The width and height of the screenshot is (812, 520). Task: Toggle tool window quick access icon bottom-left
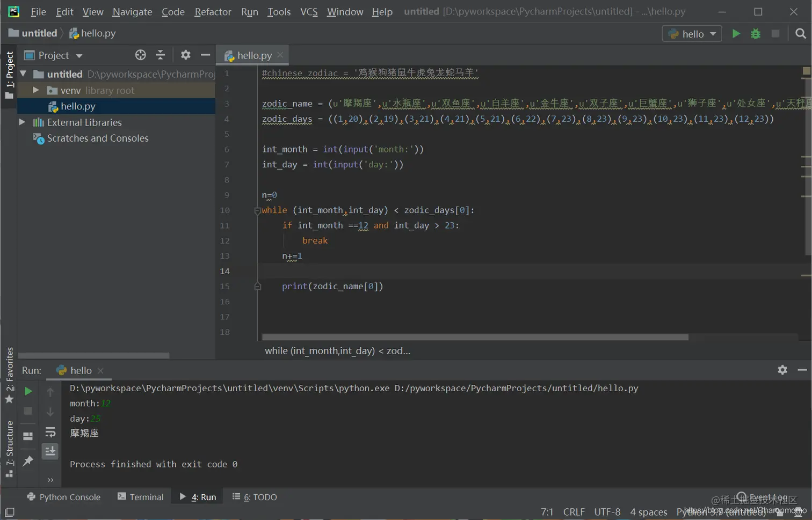[9, 512]
